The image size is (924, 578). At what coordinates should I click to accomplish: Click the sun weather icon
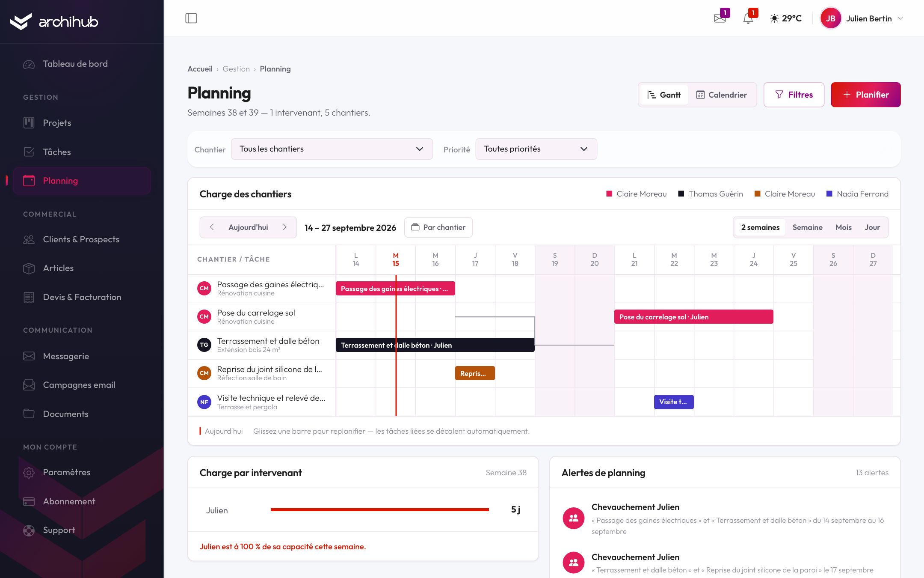[x=774, y=18]
